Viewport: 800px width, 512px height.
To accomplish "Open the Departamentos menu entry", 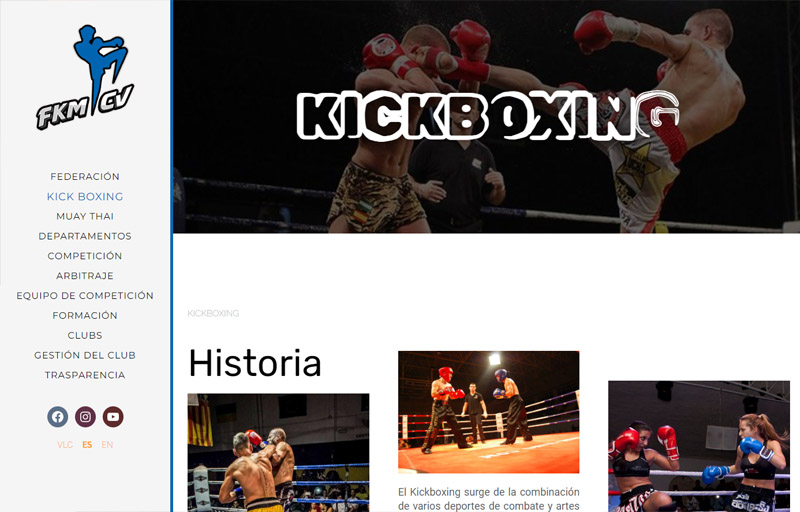I will [x=85, y=236].
